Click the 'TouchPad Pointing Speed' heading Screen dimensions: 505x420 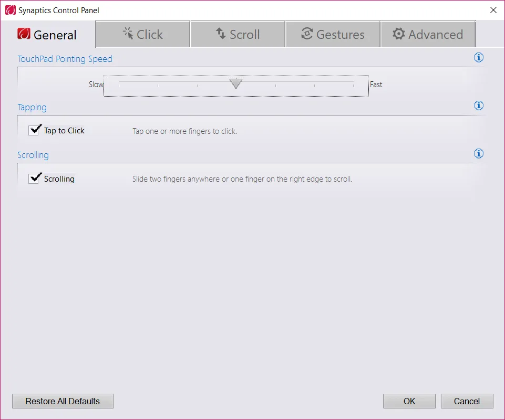tap(65, 59)
